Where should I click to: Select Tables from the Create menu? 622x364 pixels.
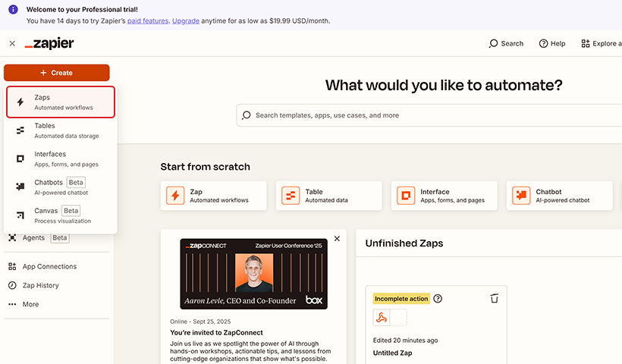pyautogui.click(x=61, y=130)
